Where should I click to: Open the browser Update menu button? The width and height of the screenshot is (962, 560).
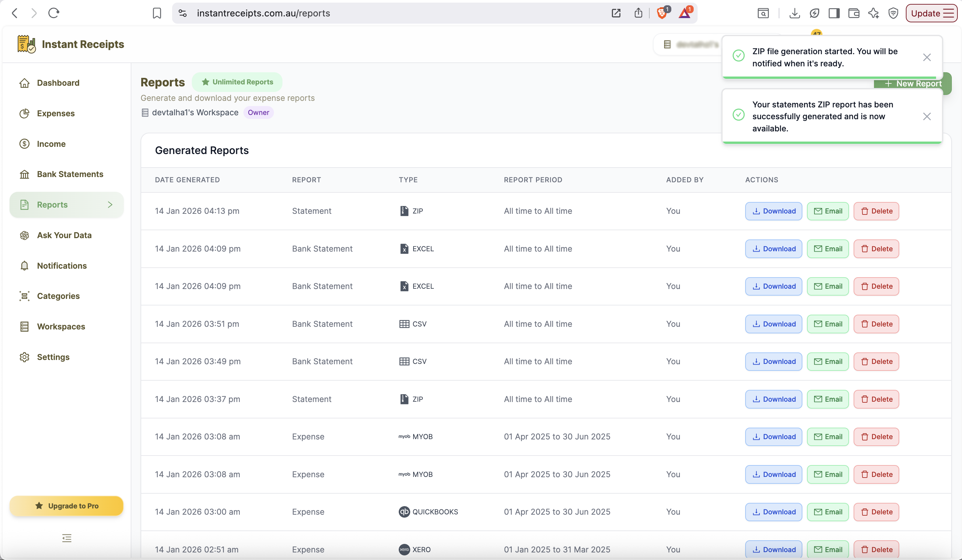click(x=931, y=13)
